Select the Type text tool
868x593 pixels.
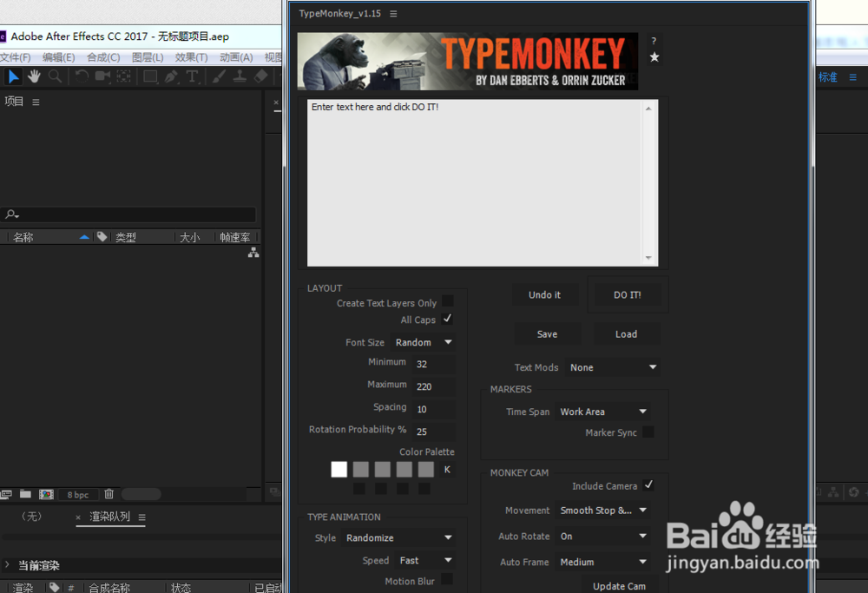click(x=192, y=76)
